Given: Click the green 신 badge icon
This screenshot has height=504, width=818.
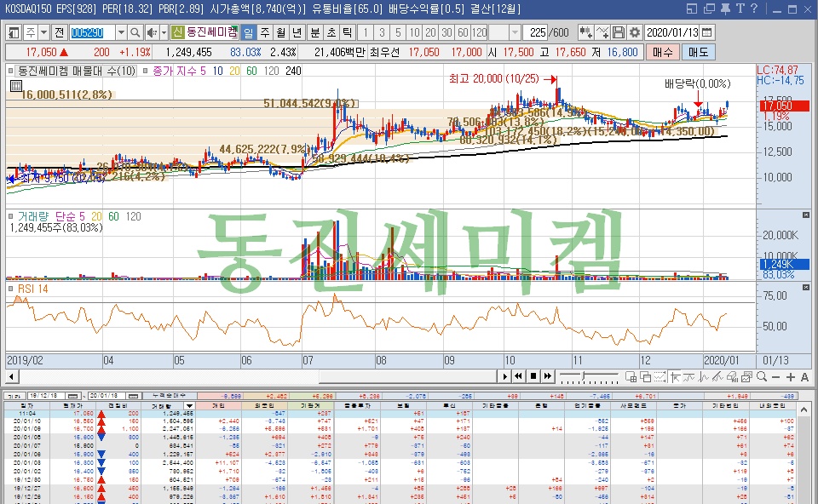Looking at the screenshot, I should click(x=178, y=33).
